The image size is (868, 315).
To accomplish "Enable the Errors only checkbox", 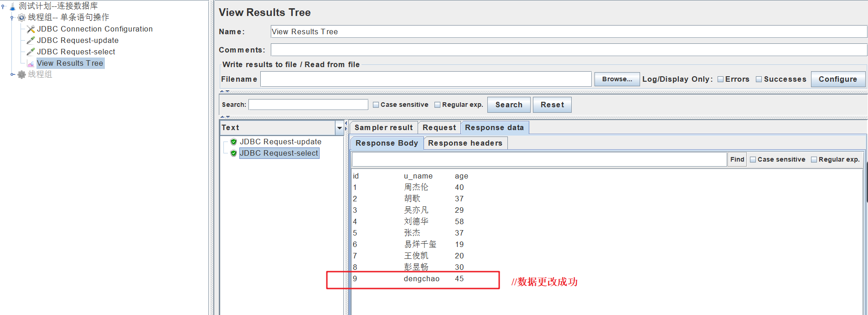I will tap(721, 79).
